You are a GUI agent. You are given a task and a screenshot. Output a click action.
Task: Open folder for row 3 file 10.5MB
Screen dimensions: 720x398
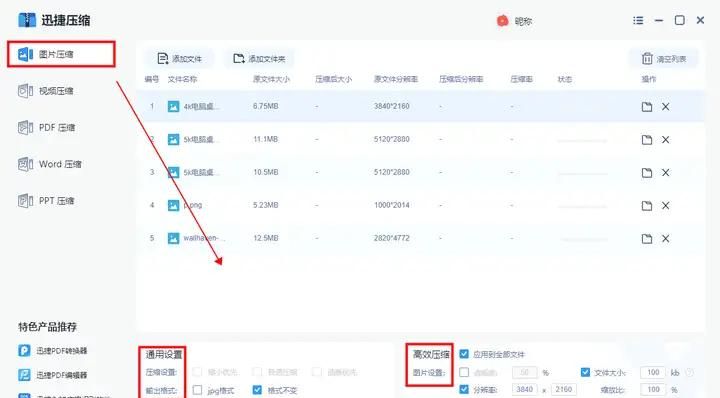point(647,173)
